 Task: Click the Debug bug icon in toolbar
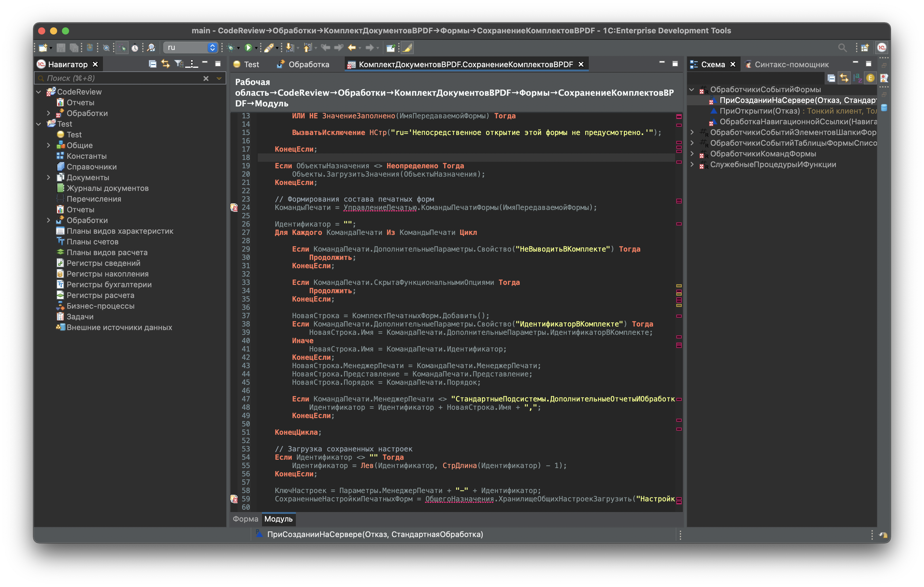click(x=231, y=48)
